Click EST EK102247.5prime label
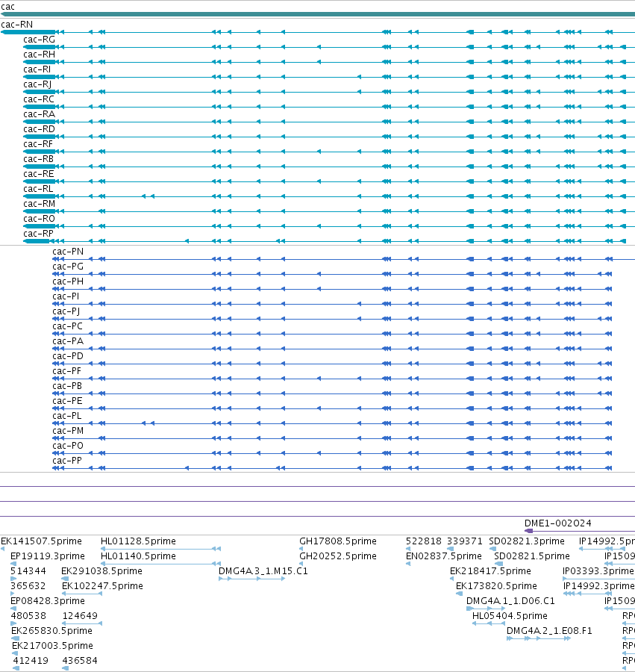This screenshot has width=635, height=672. coord(102,586)
